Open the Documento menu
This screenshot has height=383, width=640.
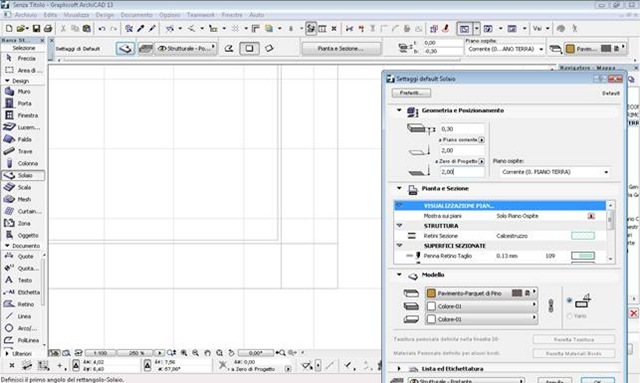136,15
